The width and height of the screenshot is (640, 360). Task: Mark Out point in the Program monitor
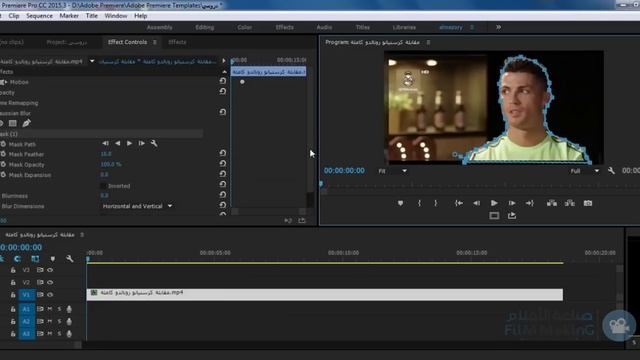[436, 203]
